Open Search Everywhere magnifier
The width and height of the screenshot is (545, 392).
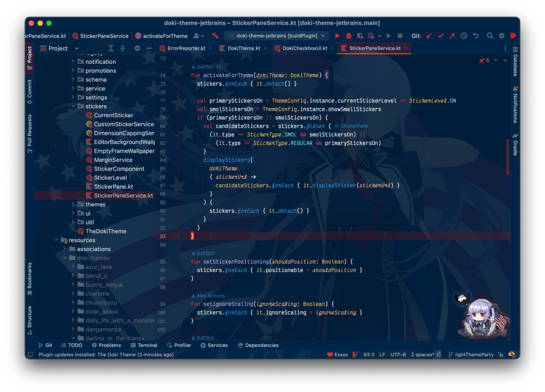click(490, 35)
